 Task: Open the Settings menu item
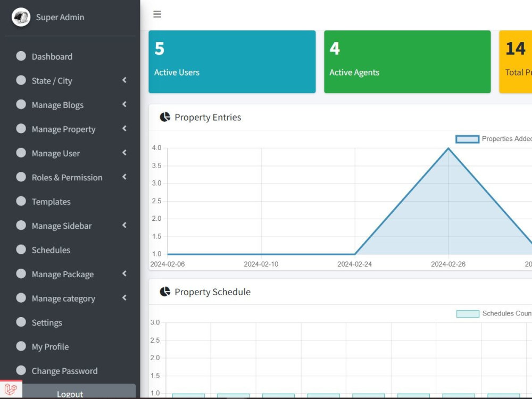click(70, 323)
